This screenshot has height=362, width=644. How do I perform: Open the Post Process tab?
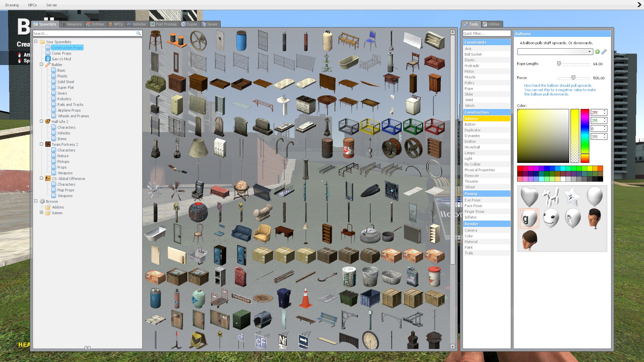tap(164, 24)
